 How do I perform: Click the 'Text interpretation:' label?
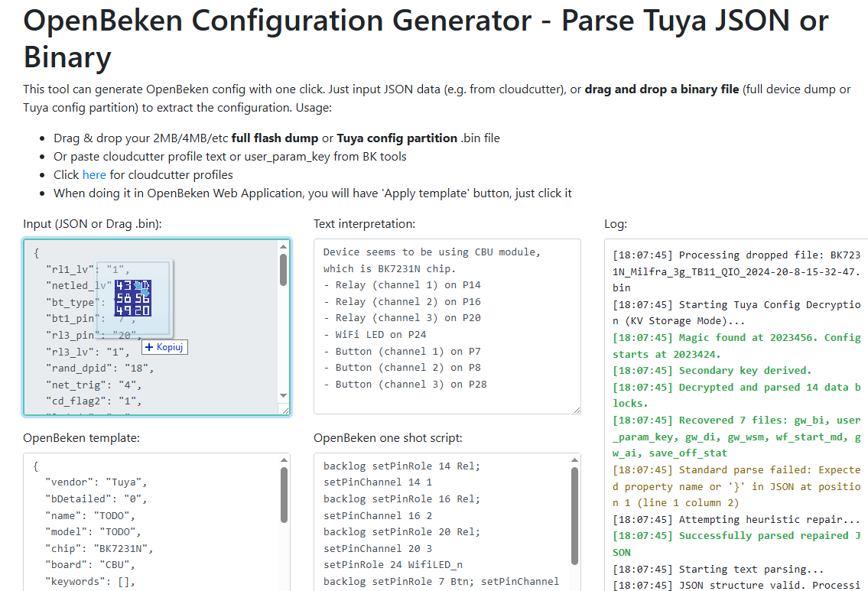[x=364, y=224]
